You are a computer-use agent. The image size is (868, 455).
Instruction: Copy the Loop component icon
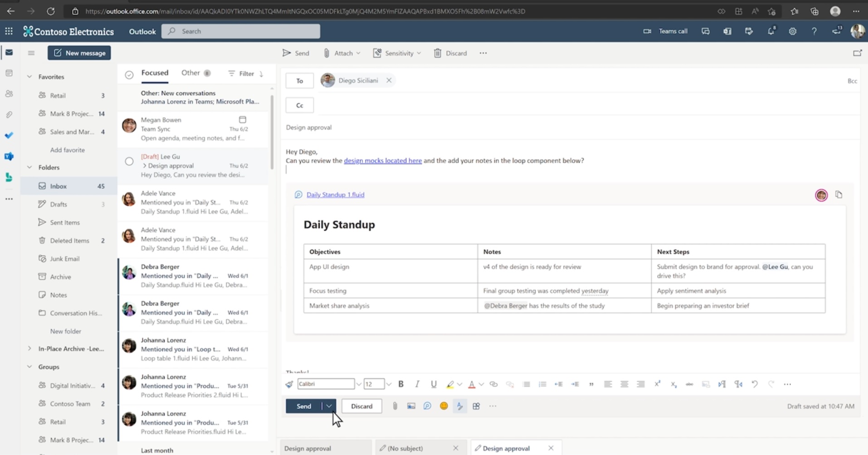(x=839, y=195)
